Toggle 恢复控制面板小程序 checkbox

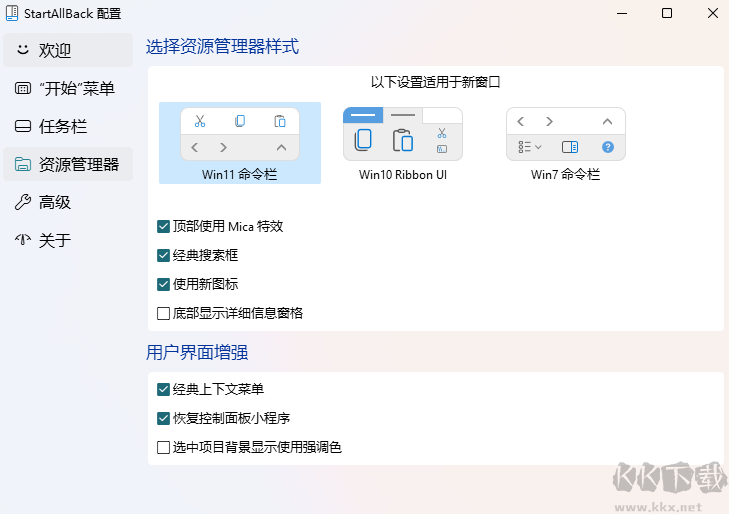tap(164, 418)
